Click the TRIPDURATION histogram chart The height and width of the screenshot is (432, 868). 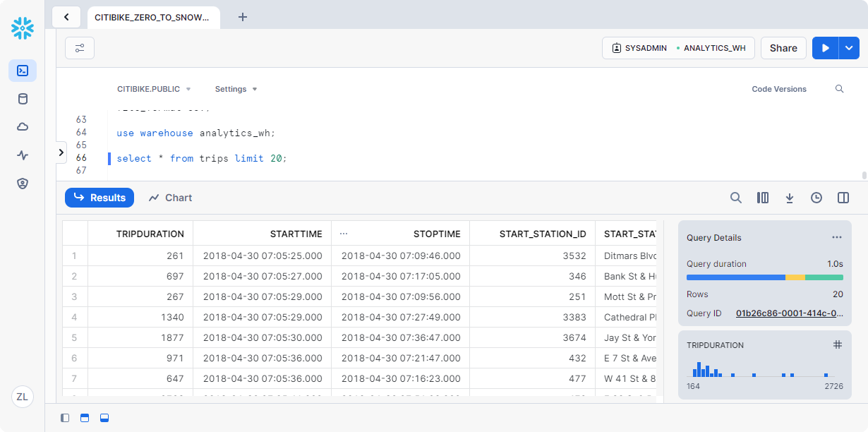tap(764, 368)
